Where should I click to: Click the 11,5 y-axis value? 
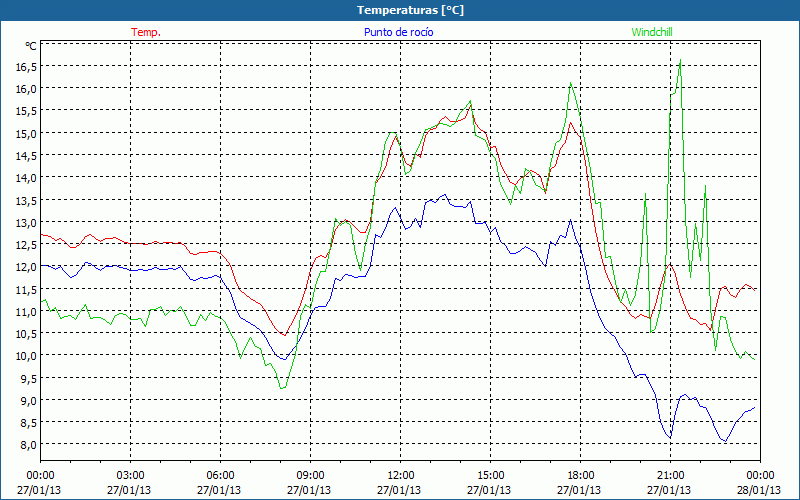point(27,289)
